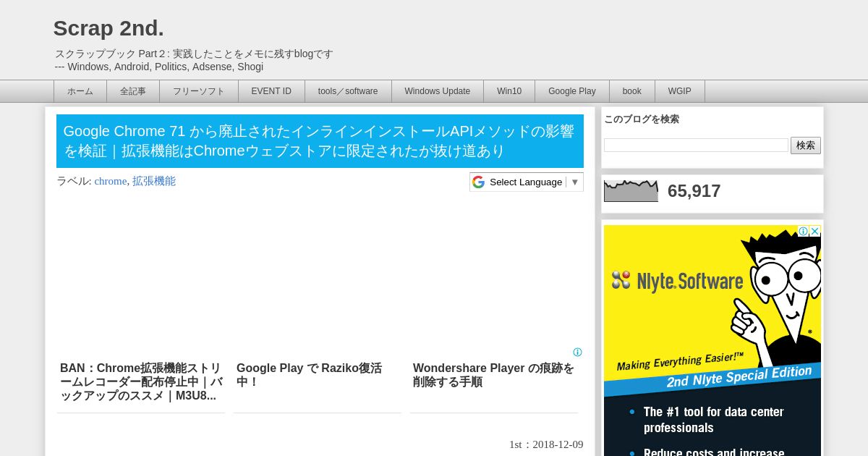
Task: Click the 65,917 page view counter
Action: (x=694, y=191)
